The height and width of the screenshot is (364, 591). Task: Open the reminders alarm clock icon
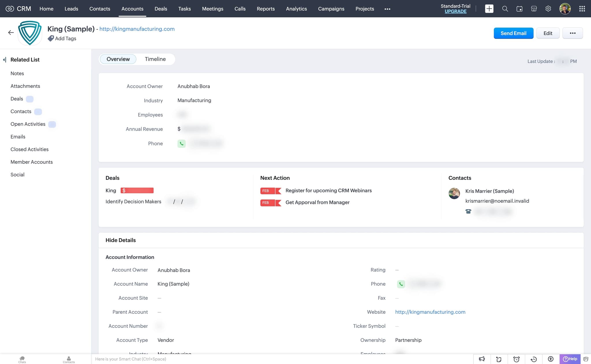pyautogui.click(x=516, y=359)
